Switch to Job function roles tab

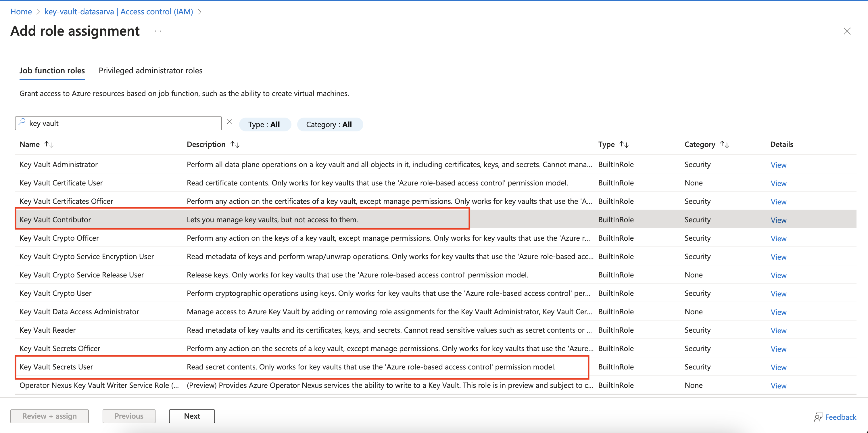click(x=52, y=70)
